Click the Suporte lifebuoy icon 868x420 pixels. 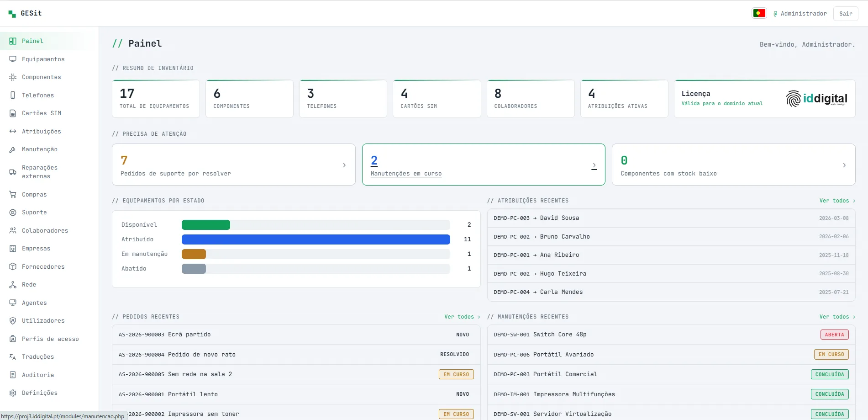[13, 213]
